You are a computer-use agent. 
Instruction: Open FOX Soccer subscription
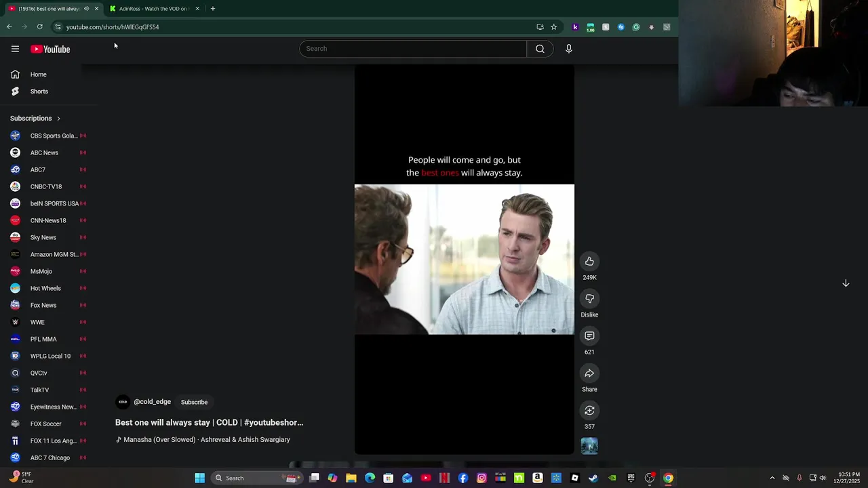pyautogui.click(x=47, y=424)
